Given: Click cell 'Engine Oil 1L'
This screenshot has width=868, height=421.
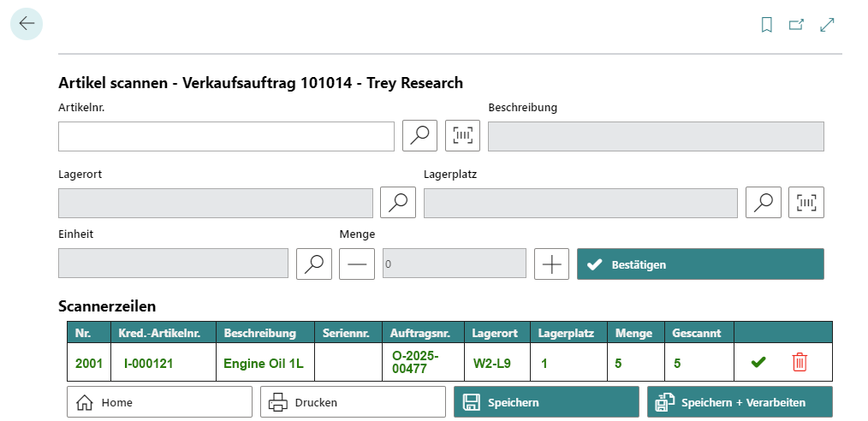Looking at the screenshot, I should (x=265, y=363).
